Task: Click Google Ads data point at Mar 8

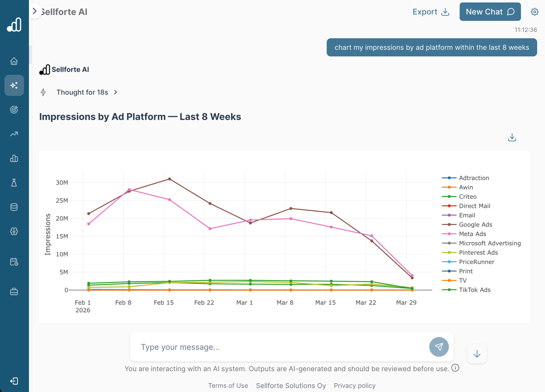Action: click(x=291, y=208)
